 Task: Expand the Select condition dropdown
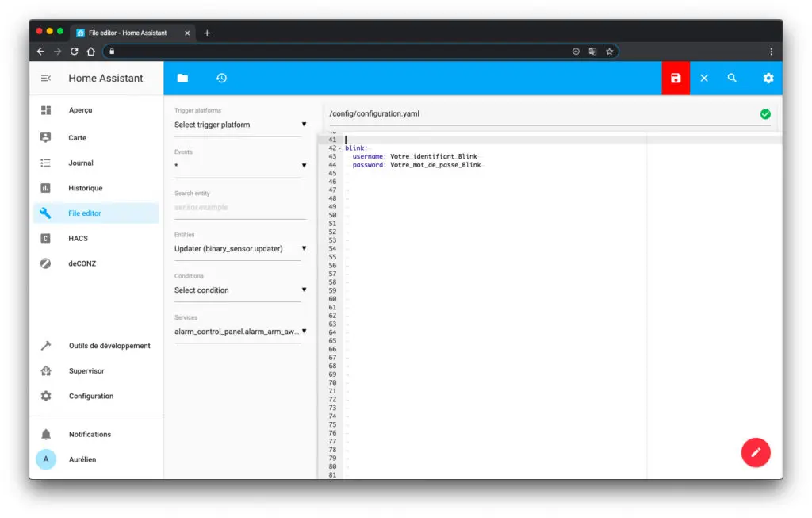(240, 290)
